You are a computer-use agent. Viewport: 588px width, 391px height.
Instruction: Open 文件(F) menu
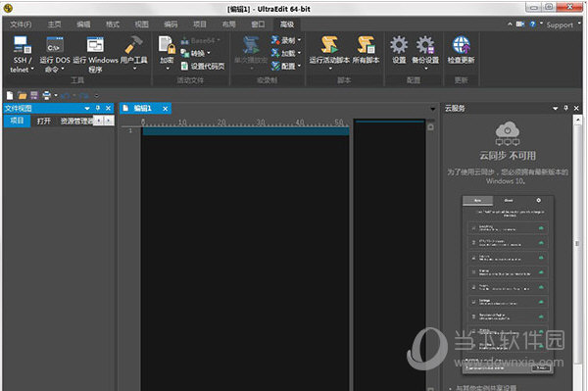pyautogui.click(x=21, y=24)
